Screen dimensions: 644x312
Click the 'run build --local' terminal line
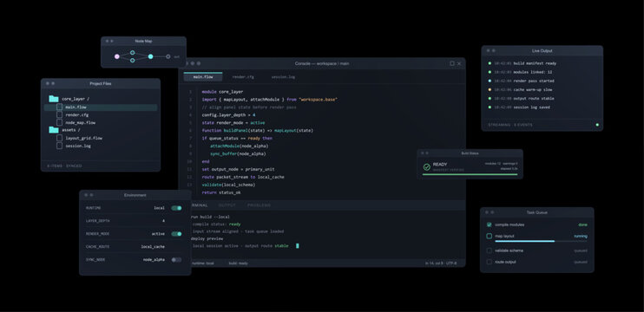coord(211,217)
